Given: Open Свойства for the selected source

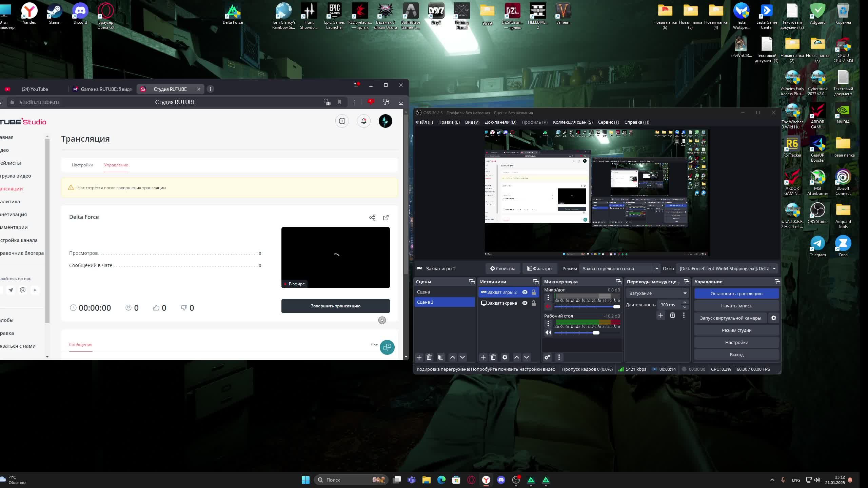Looking at the screenshot, I should [502, 269].
